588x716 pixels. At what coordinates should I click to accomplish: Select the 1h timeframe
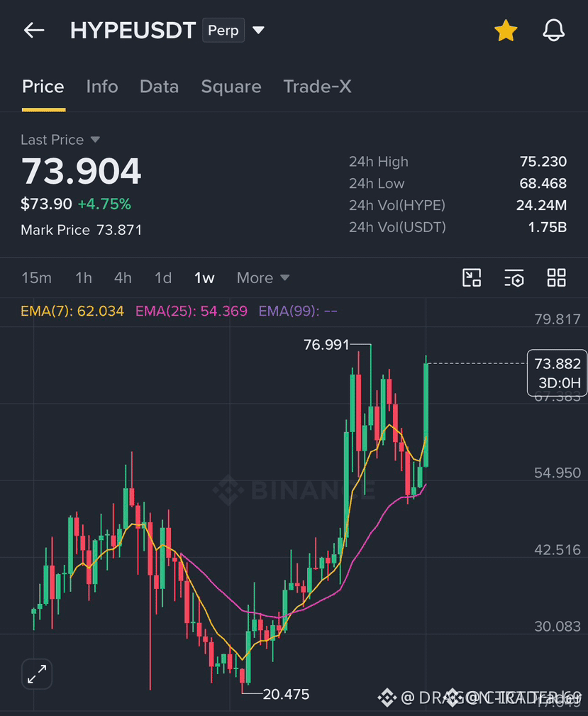pyautogui.click(x=84, y=277)
